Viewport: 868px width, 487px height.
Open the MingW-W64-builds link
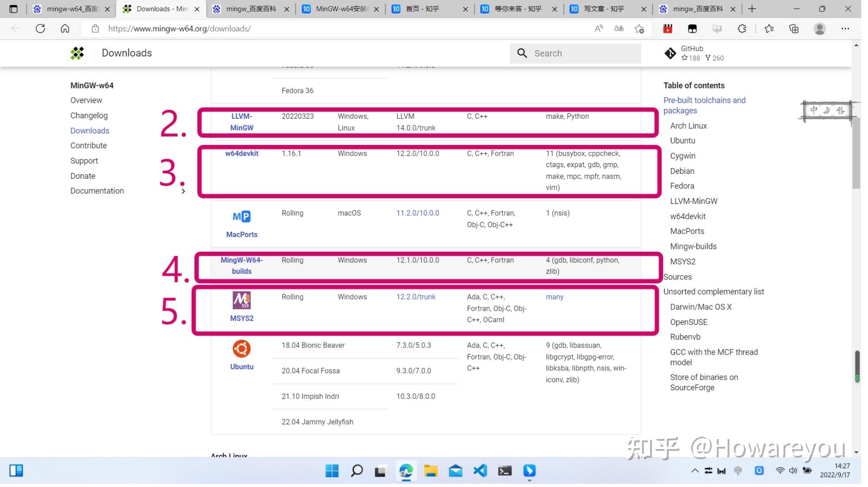[x=241, y=266]
